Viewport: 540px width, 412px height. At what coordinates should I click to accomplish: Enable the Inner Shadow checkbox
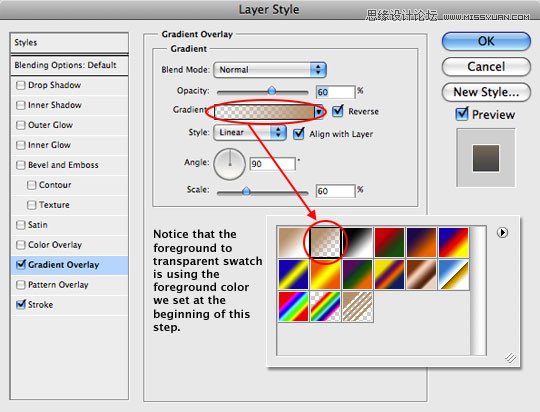[21, 105]
